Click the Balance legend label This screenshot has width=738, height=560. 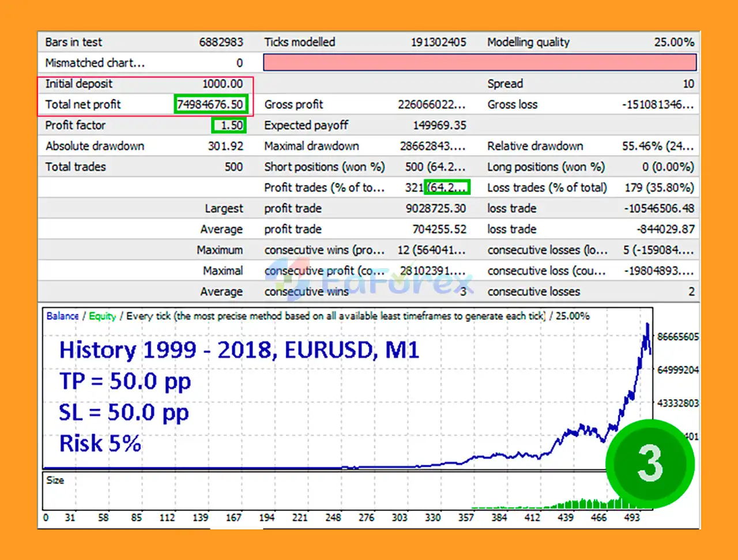pyautogui.click(x=62, y=316)
